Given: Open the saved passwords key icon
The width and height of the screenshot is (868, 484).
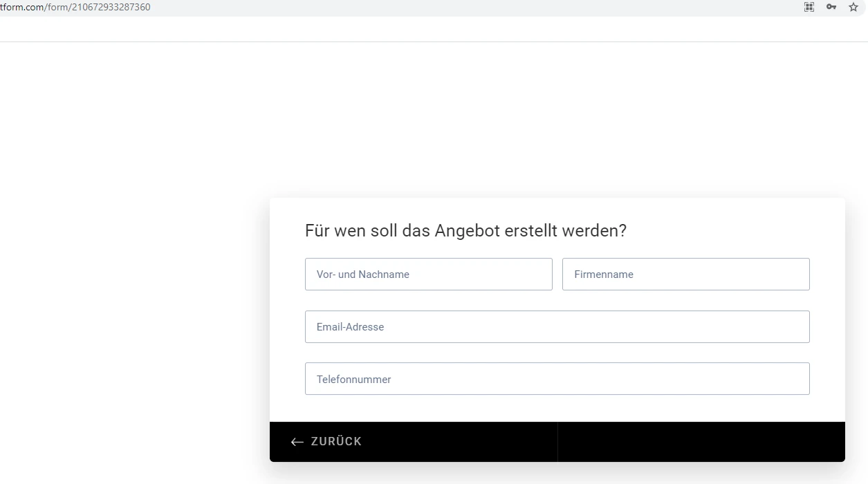Looking at the screenshot, I should (831, 7).
